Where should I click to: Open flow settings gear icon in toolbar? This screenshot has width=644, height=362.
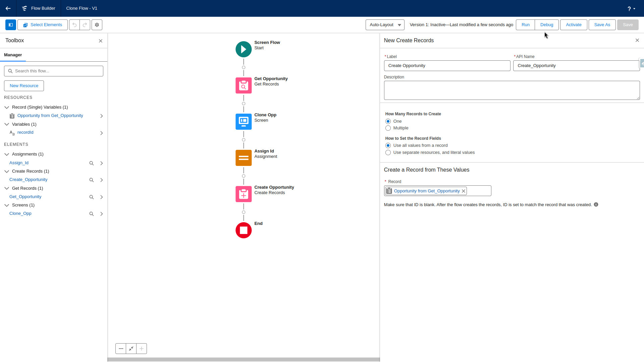97,25
